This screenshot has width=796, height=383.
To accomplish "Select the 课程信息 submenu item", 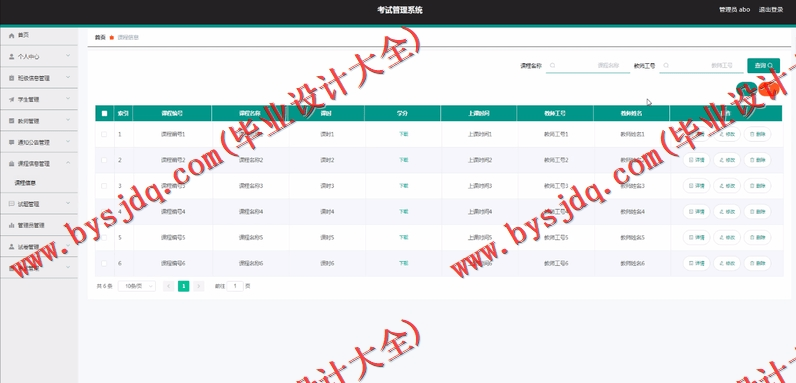I will pyautogui.click(x=39, y=183).
